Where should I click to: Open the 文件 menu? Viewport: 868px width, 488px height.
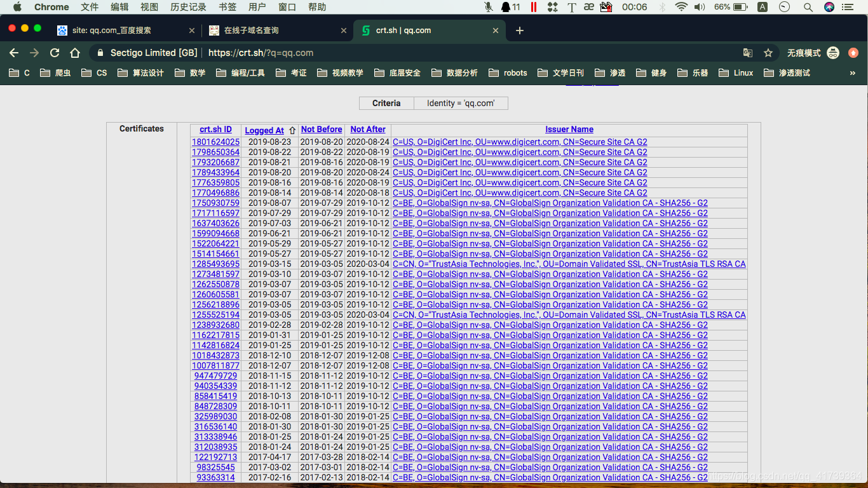(90, 7)
